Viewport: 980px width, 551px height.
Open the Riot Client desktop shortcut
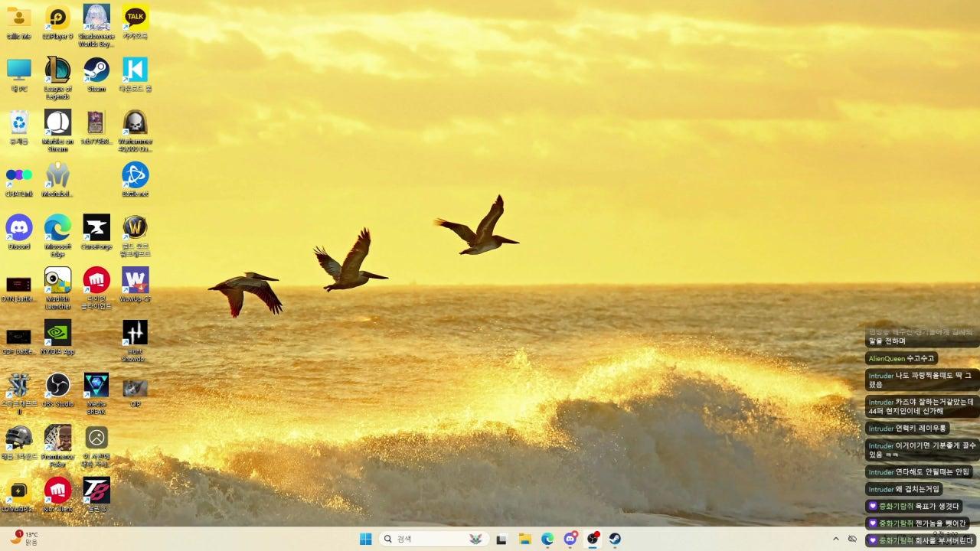click(57, 490)
